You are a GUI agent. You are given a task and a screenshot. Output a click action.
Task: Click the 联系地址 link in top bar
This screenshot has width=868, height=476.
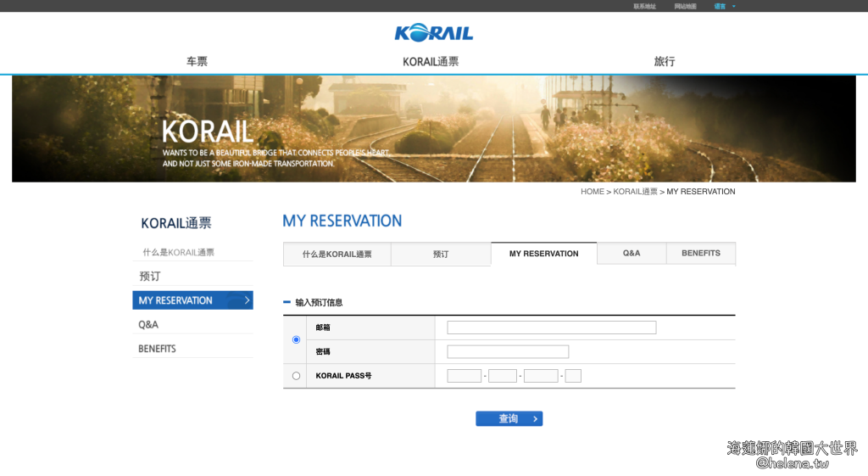pos(644,6)
